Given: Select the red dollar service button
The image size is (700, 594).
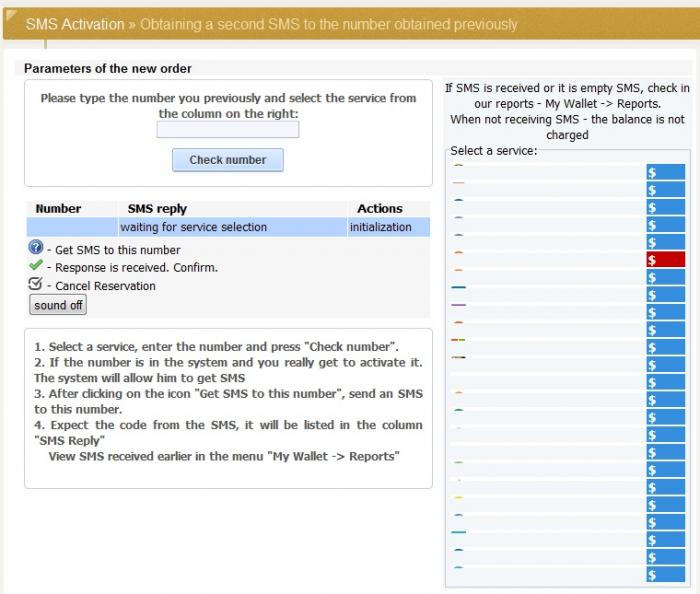Looking at the screenshot, I should point(665,260).
